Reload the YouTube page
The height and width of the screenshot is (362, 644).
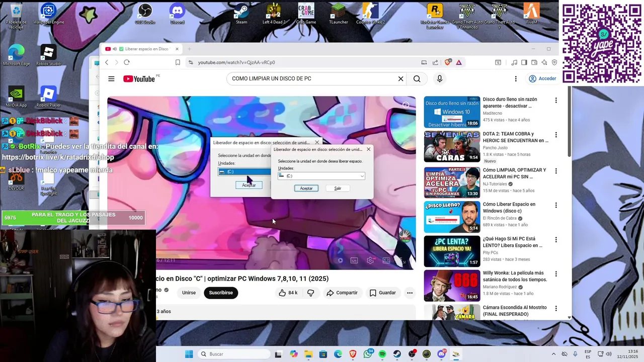tap(126, 62)
